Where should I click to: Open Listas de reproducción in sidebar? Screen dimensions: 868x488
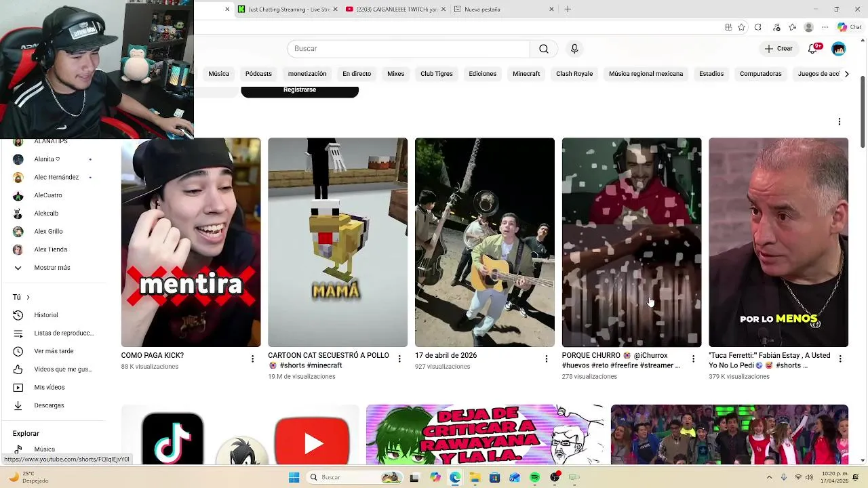[x=54, y=333]
